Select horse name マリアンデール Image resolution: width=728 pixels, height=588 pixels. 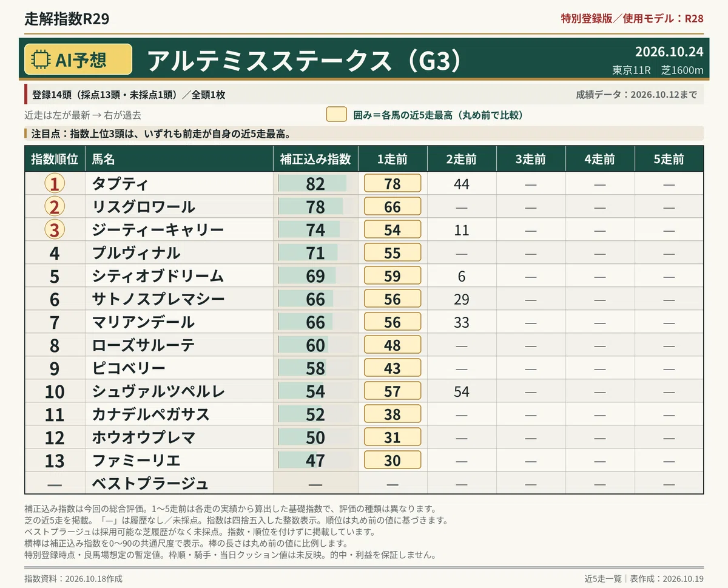(x=143, y=322)
